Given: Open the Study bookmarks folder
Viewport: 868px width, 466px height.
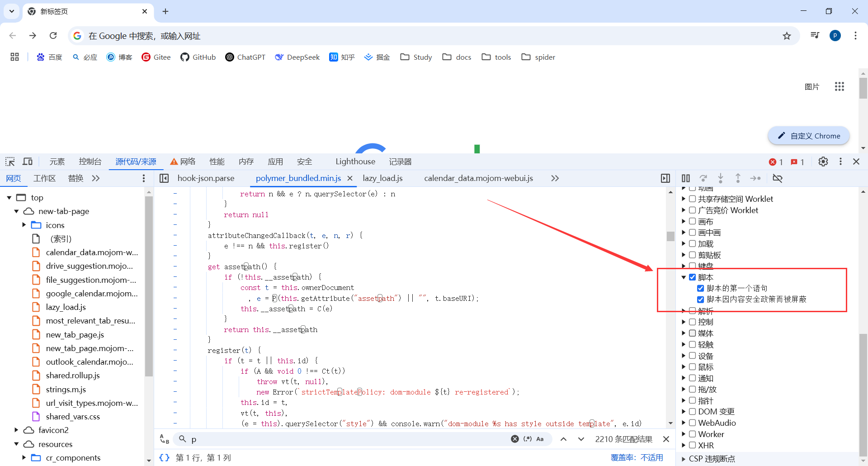Looking at the screenshot, I should (416, 57).
